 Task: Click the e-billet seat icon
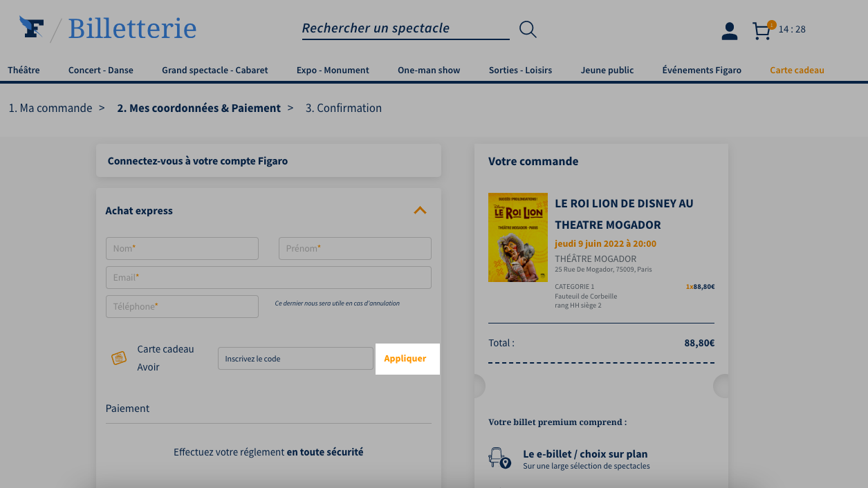pyautogui.click(x=499, y=458)
